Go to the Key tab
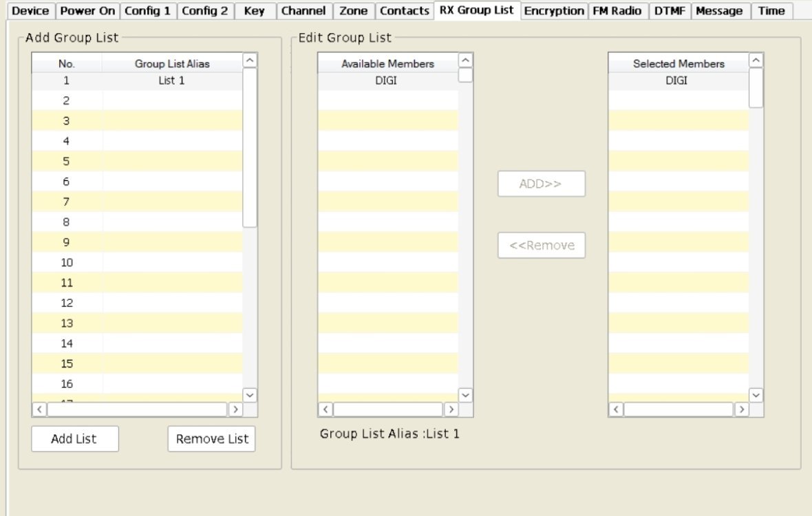The height and width of the screenshot is (516, 812). click(255, 11)
